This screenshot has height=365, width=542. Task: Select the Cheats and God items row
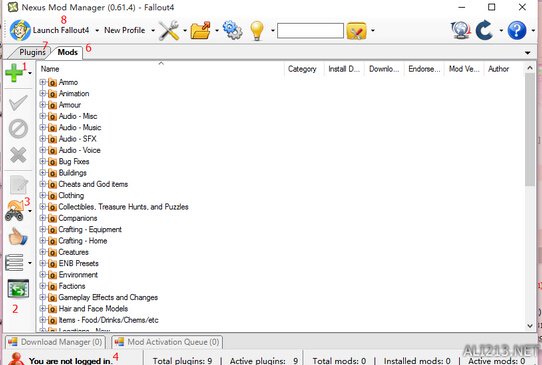coord(93,184)
